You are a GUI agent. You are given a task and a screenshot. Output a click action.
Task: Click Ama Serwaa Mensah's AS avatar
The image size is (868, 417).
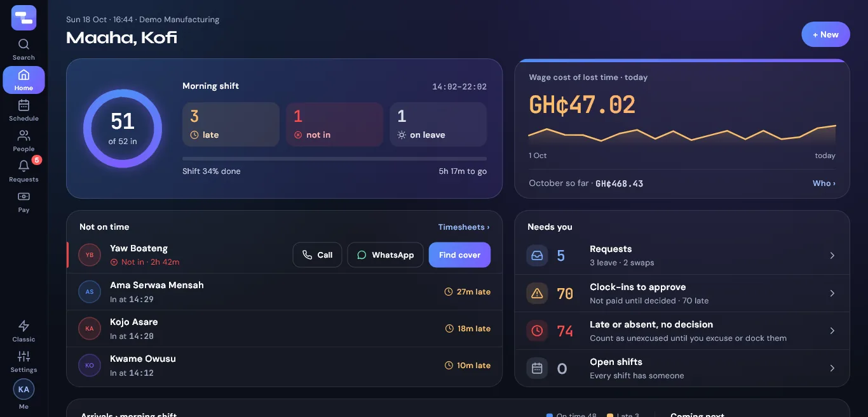click(90, 292)
